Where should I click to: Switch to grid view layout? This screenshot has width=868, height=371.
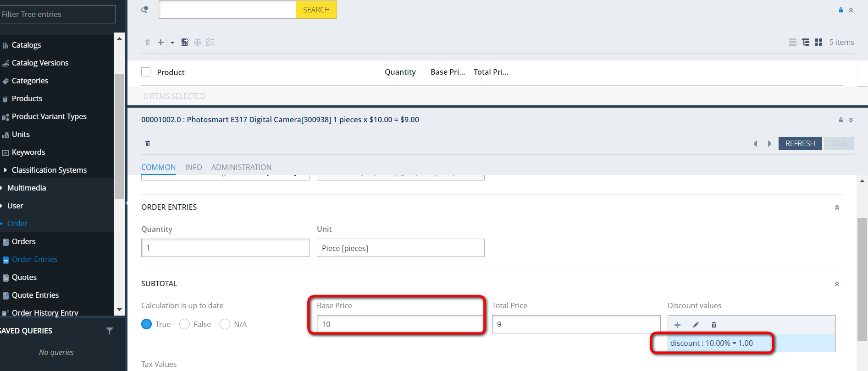click(x=818, y=42)
